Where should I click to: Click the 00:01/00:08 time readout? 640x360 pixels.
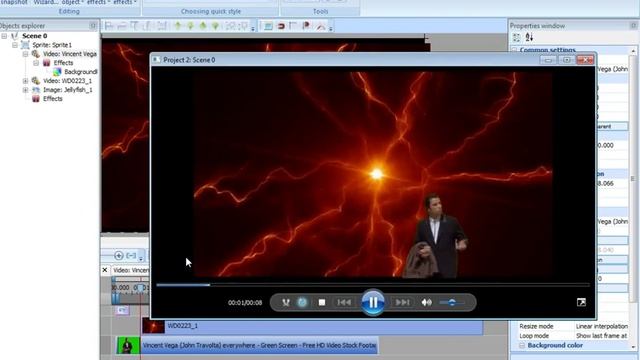coord(245,302)
